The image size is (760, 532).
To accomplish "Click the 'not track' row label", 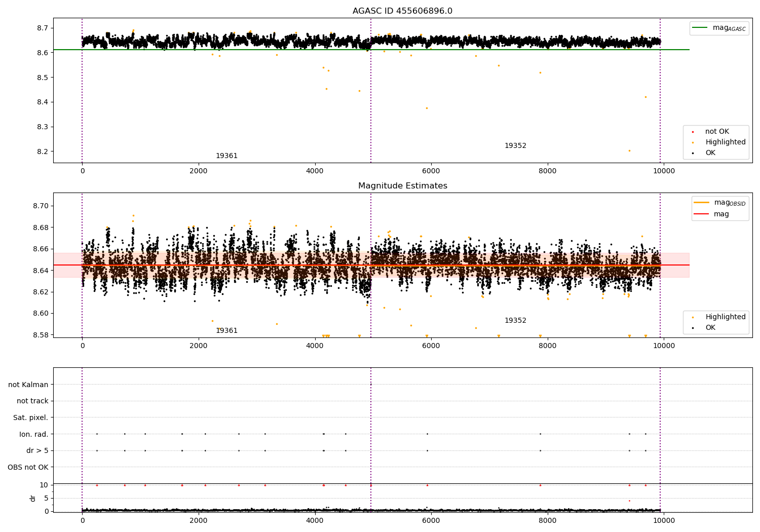I will [x=32, y=401].
